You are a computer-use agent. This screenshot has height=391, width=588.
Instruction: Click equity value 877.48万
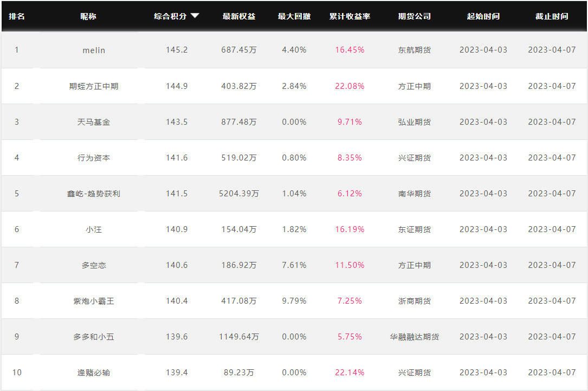coord(239,122)
